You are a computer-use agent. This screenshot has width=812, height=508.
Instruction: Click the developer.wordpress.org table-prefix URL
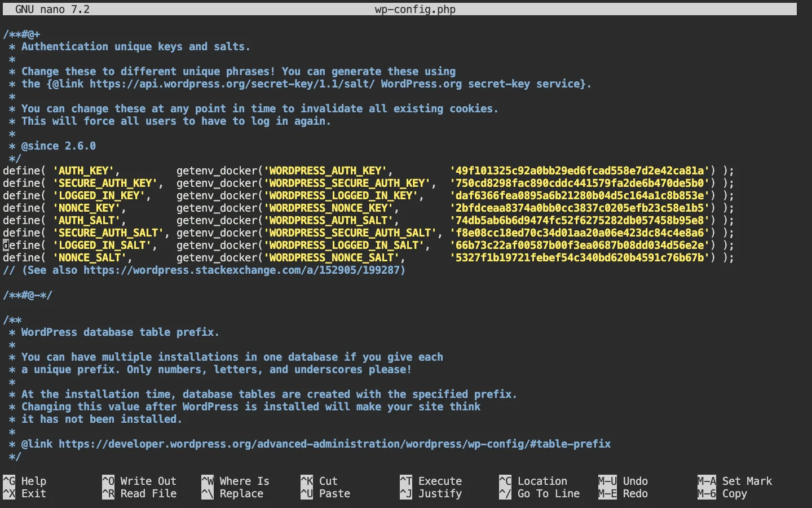click(335, 444)
